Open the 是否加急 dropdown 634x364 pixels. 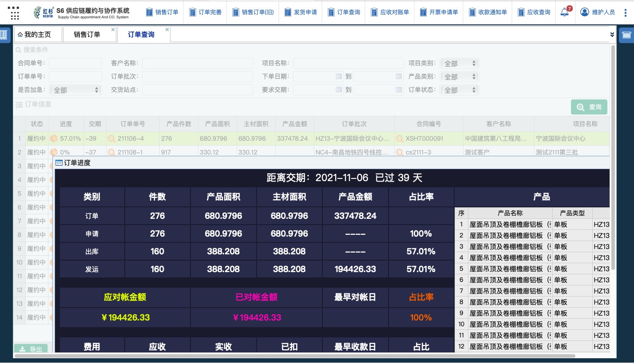[75, 90]
